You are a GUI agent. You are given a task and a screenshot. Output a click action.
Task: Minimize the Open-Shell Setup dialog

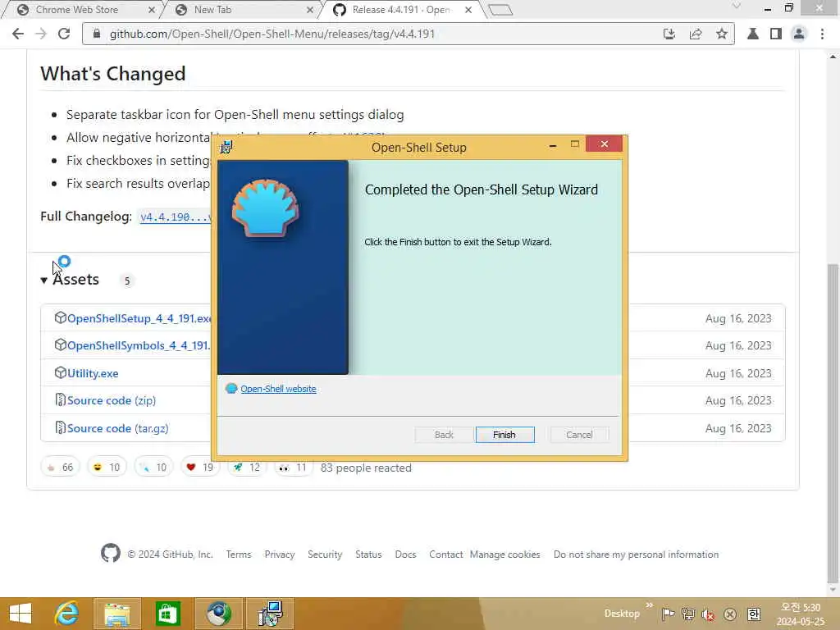pos(552,144)
